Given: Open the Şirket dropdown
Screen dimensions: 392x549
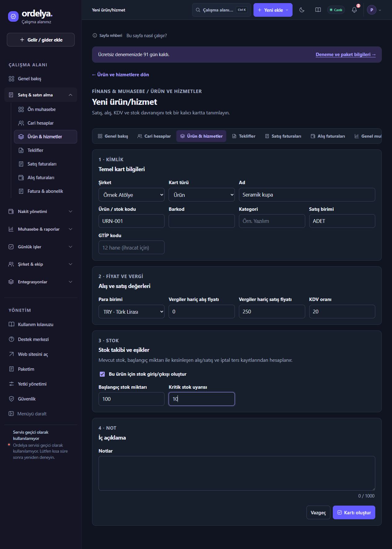Looking at the screenshot, I should pos(131,195).
